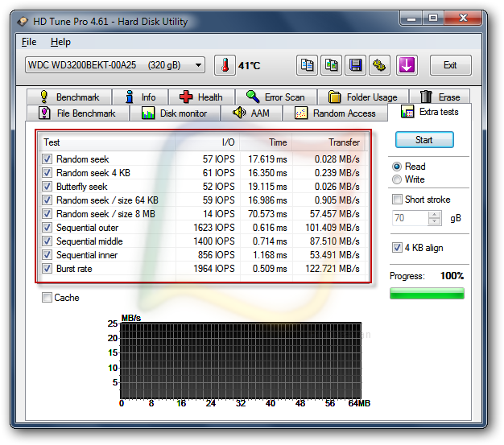Minimize the HD Tune Pro window
Screen dimensions: 504x445
point(411,19)
